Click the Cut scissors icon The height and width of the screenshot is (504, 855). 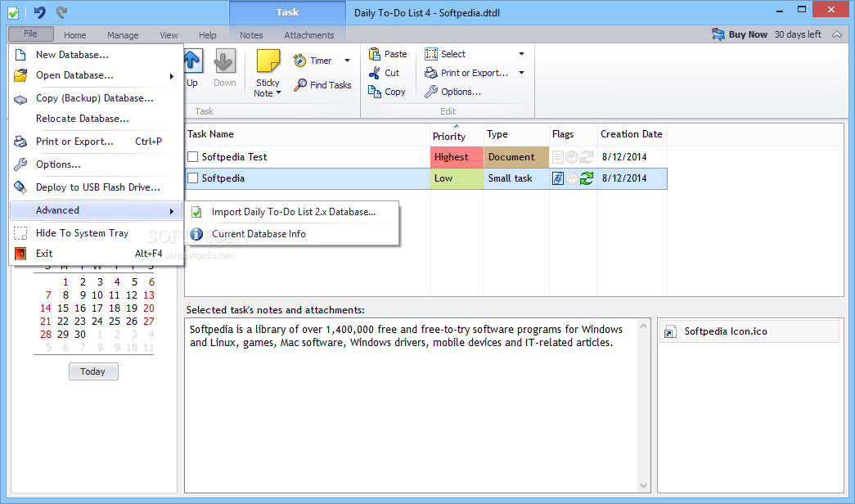pos(374,73)
